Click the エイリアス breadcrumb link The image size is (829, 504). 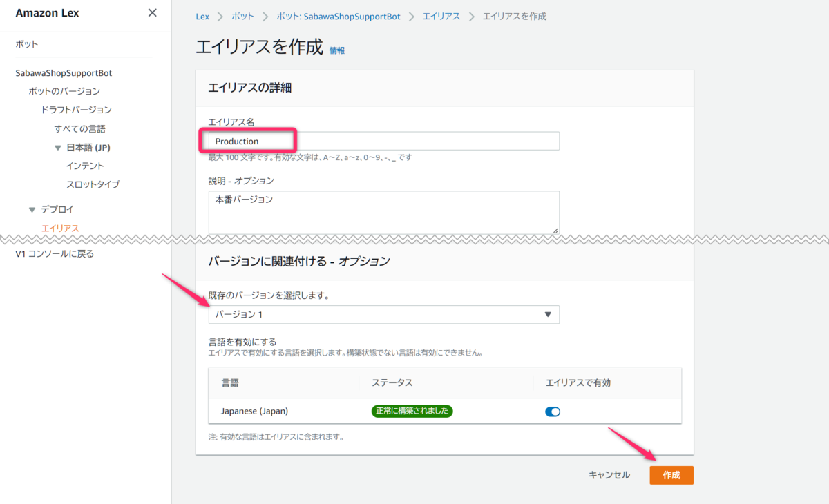point(441,17)
